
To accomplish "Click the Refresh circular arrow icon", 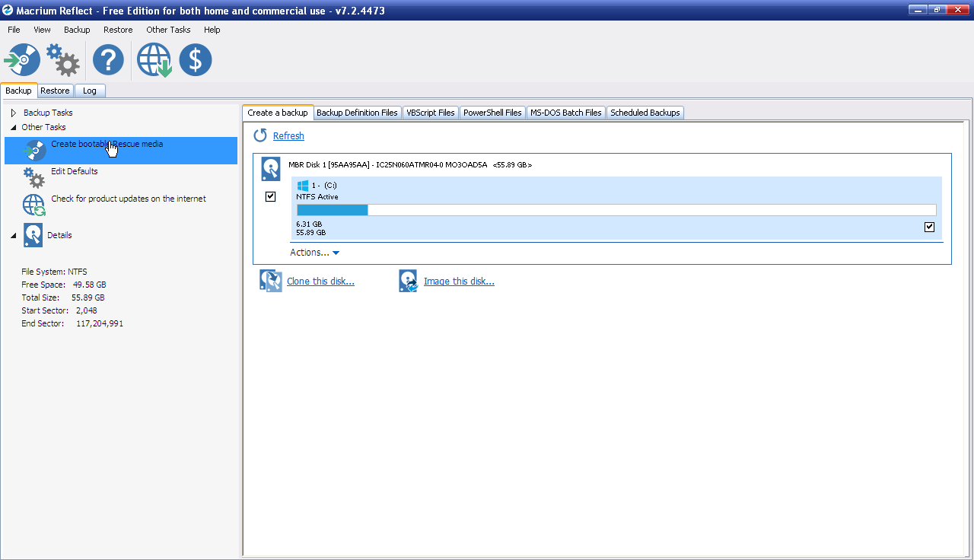I will click(260, 135).
